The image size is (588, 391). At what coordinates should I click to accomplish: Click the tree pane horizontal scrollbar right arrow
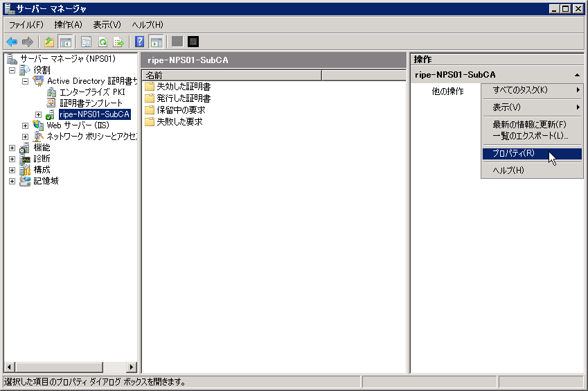click(132, 367)
